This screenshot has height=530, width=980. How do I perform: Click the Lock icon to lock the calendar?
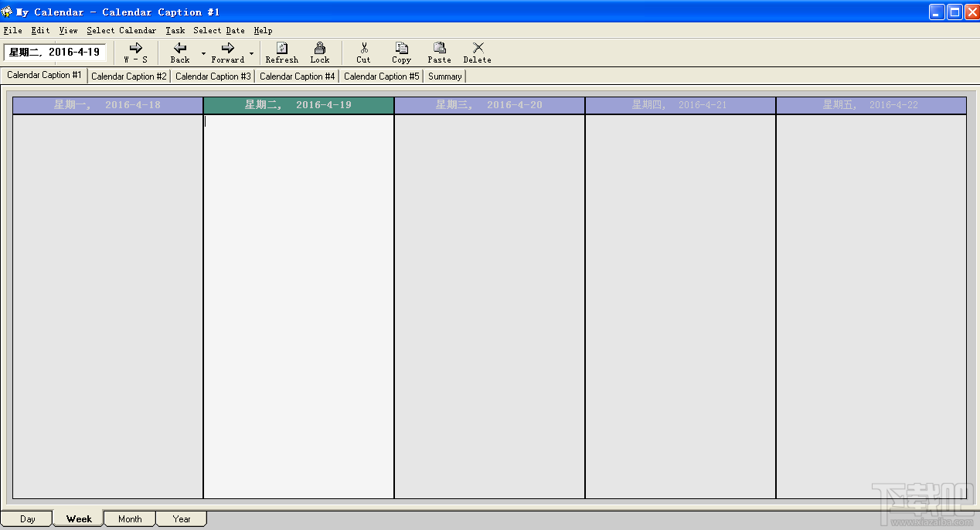click(x=320, y=53)
